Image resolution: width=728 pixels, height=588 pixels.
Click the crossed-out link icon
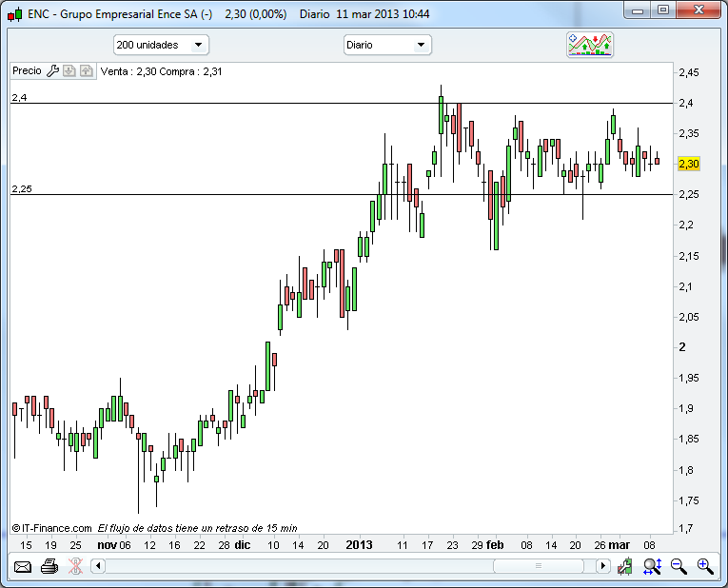tap(75, 566)
